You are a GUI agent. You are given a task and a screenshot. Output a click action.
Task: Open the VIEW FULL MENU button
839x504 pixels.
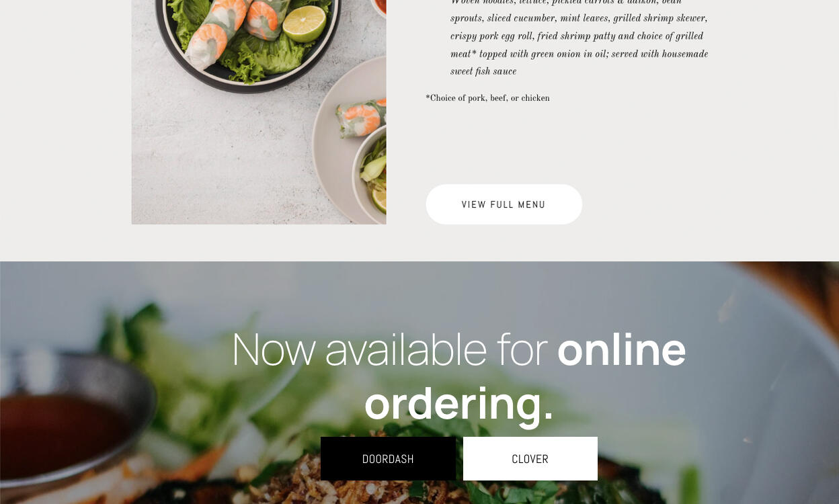(504, 204)
